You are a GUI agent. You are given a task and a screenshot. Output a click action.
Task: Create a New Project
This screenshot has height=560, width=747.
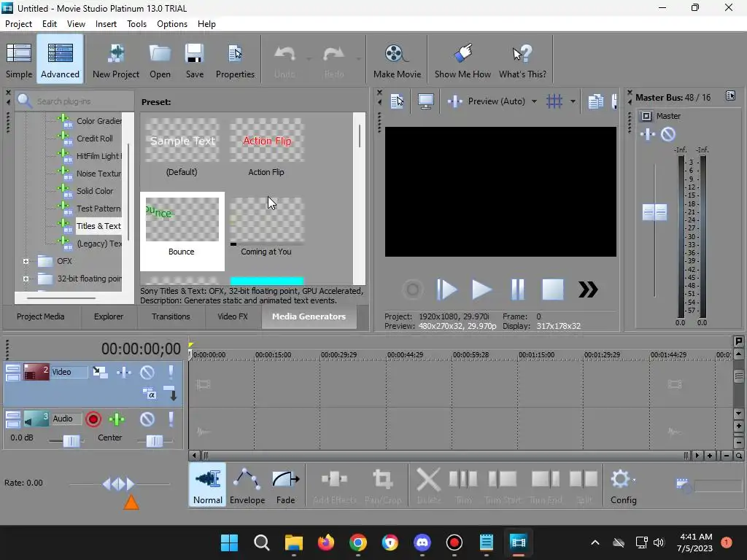pyautogui.click(x=116, y=60)
